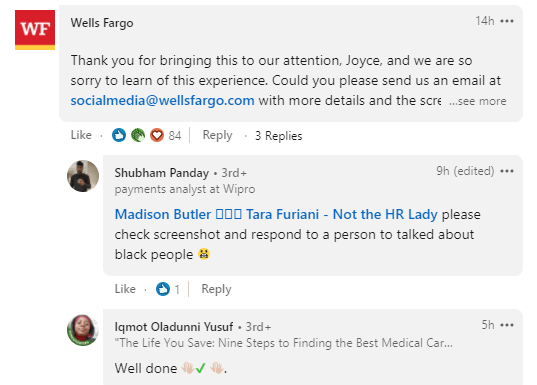537x385 pixels.
Task: Open Madison Butler's mentioned profile
Action: point(163,214)
